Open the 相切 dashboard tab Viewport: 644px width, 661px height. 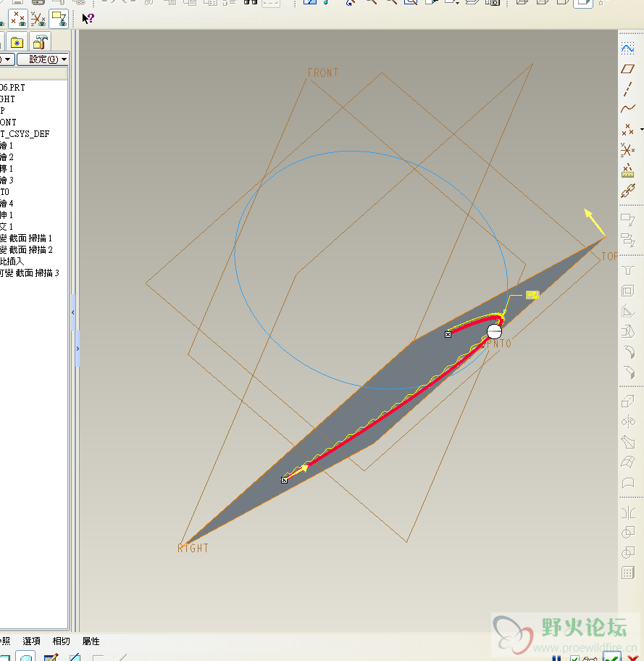(61, 641)
